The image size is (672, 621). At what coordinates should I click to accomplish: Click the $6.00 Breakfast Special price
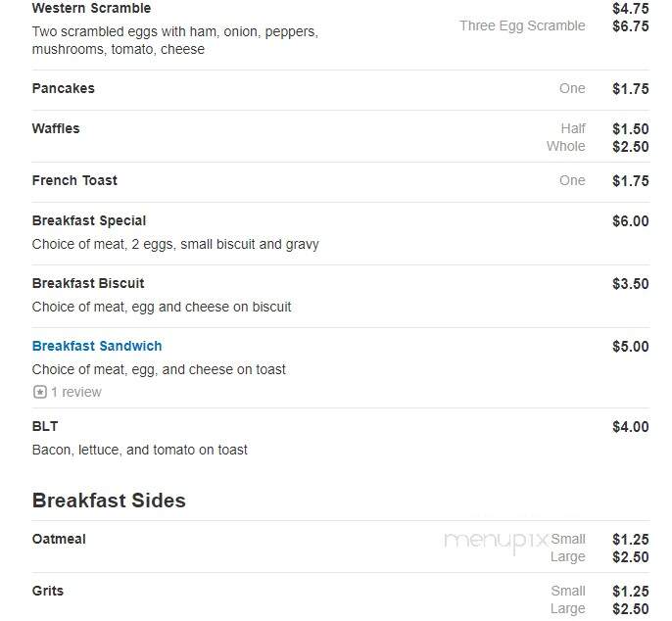pos(631,221)
